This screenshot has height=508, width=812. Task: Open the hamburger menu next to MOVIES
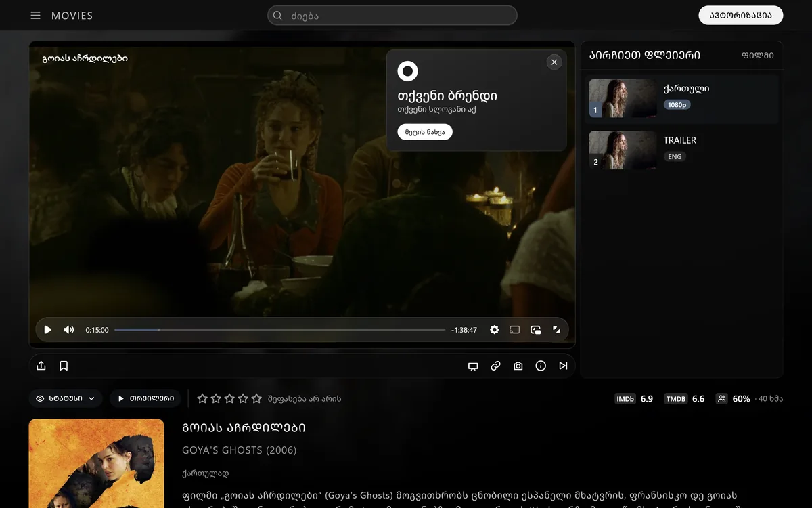tap(36, 16)
